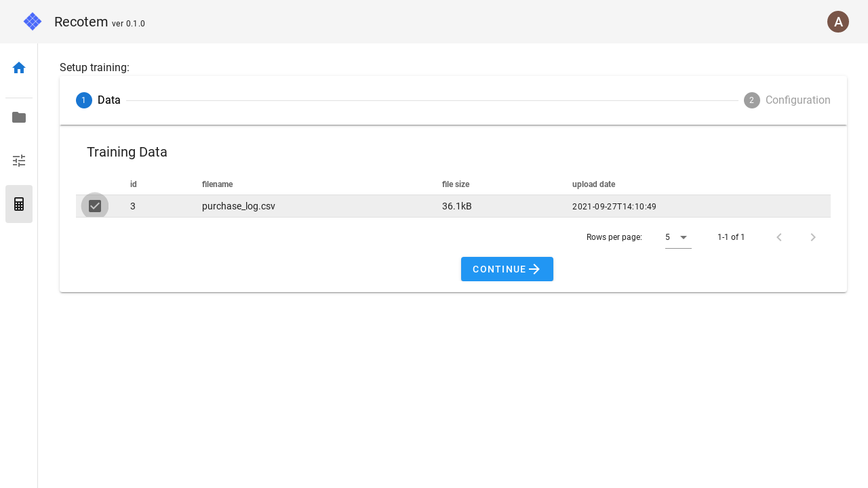The image size is (868, 488).
Task: Sort table by id column
Action: [x=134, y=184]
